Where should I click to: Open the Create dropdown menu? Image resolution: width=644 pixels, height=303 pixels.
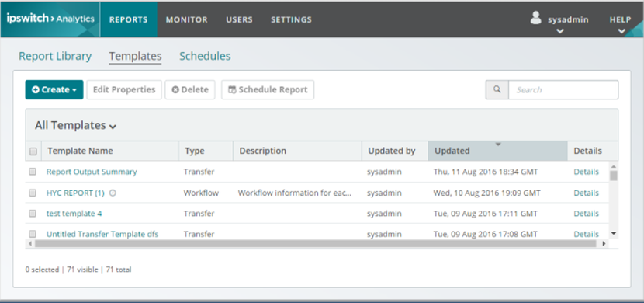[54, 89]
